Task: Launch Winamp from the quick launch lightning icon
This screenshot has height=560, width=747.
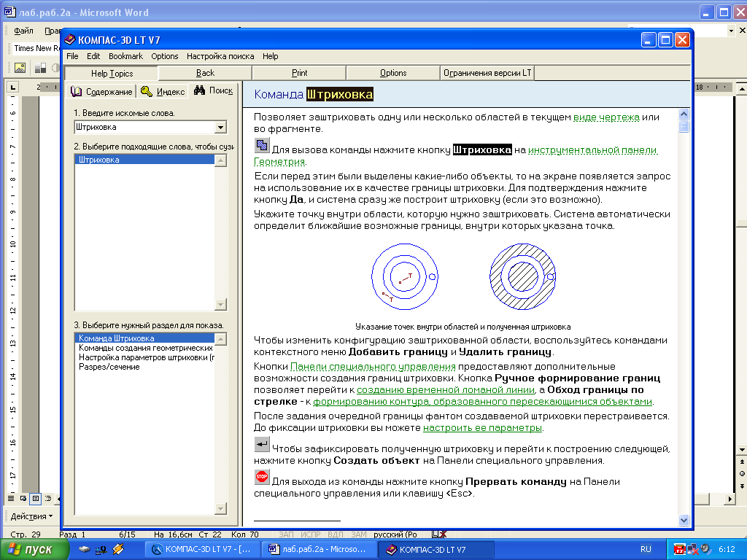Action: (x=118, y=550)
